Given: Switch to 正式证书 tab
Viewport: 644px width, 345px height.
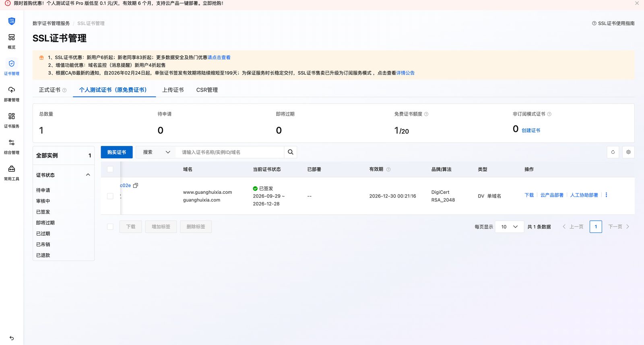Looking at the screenshot, I should point(50,90).
